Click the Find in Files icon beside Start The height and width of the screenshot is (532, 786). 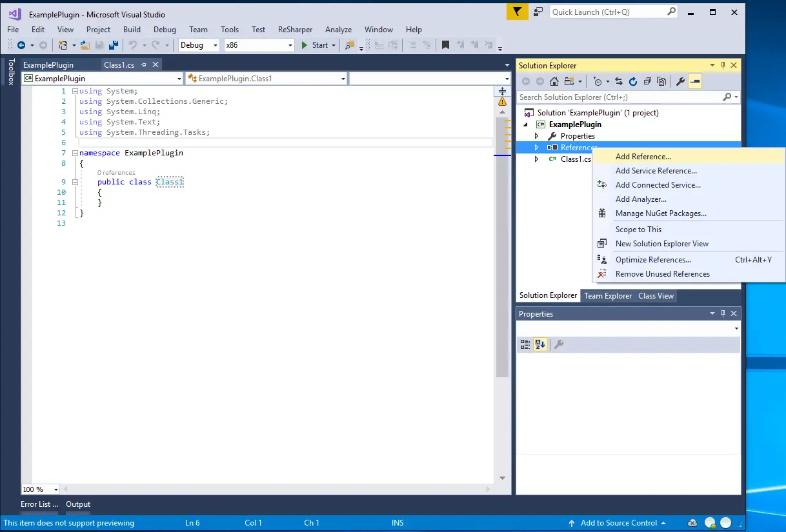click(x=350, y=45)
